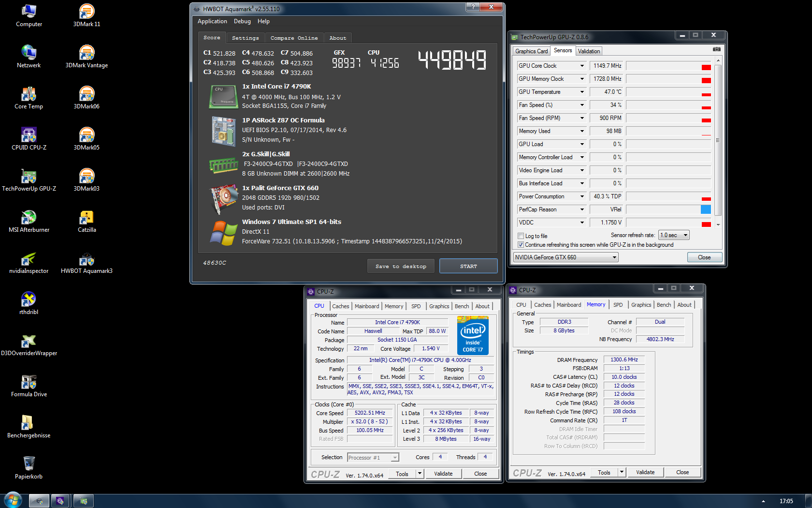Screen dimensions: 812x508
Task: Select the MSI Afterburner desktop icon
Action: tap(29, 221)
